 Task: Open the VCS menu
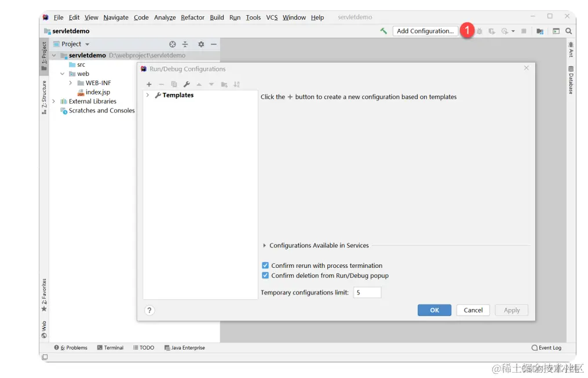point(272,17)
